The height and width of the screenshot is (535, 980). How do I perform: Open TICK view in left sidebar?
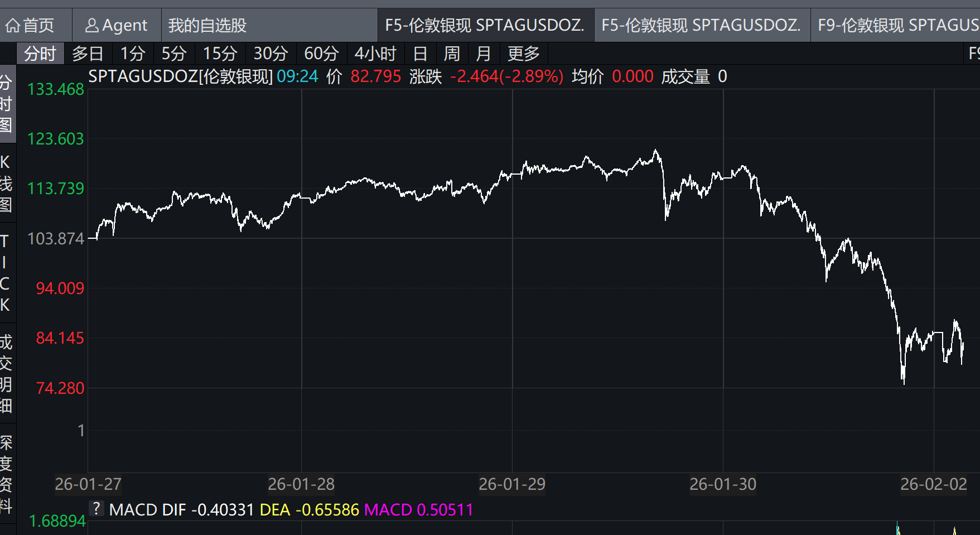[5, 273]
